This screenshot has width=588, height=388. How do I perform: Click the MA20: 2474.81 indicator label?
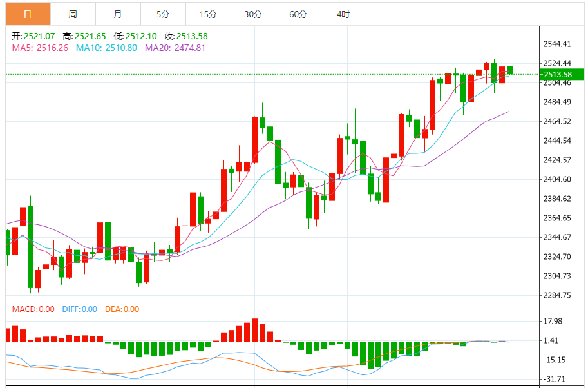pyautogui.click(x=175, y=48)
